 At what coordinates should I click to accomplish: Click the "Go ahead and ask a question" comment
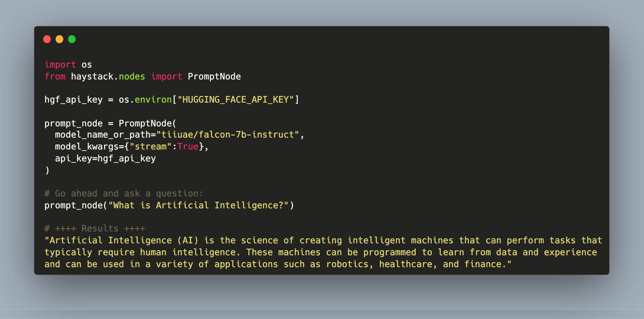(124, 194)
